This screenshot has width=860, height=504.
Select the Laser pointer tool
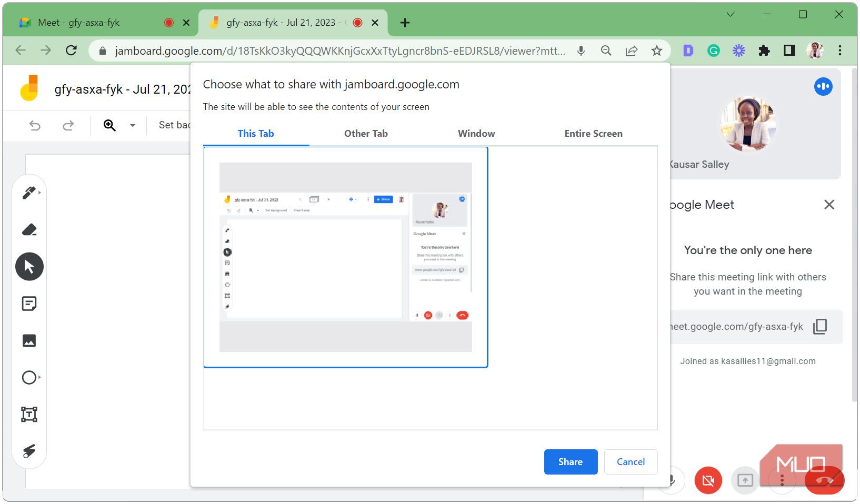(x=29, y=450)
